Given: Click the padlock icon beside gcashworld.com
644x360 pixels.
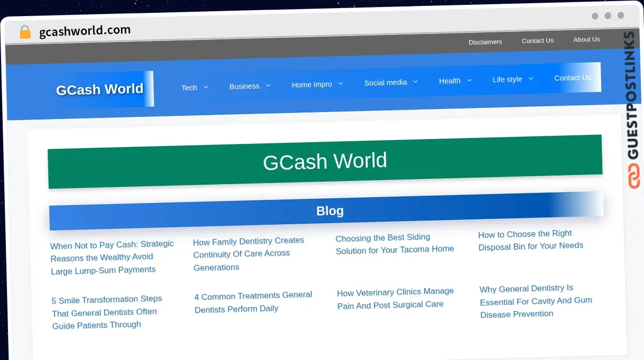Looking at the screenshot, I should 25,32.
